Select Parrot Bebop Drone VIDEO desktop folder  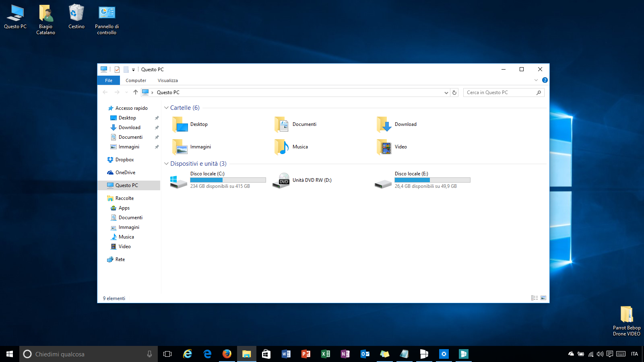pyautogui.click(x=627, y=321)
